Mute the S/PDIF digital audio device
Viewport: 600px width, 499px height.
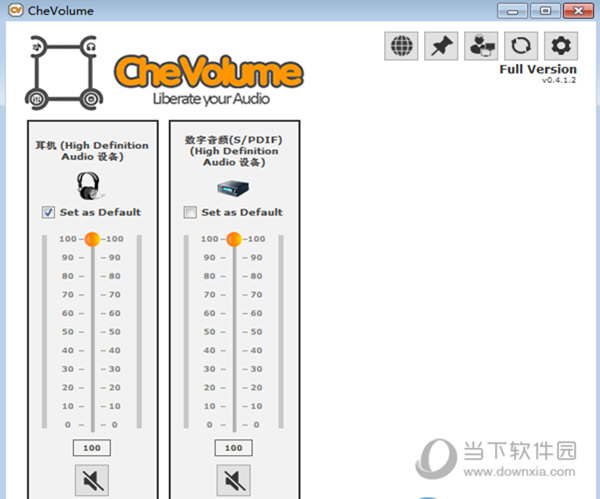click(233, 480)
